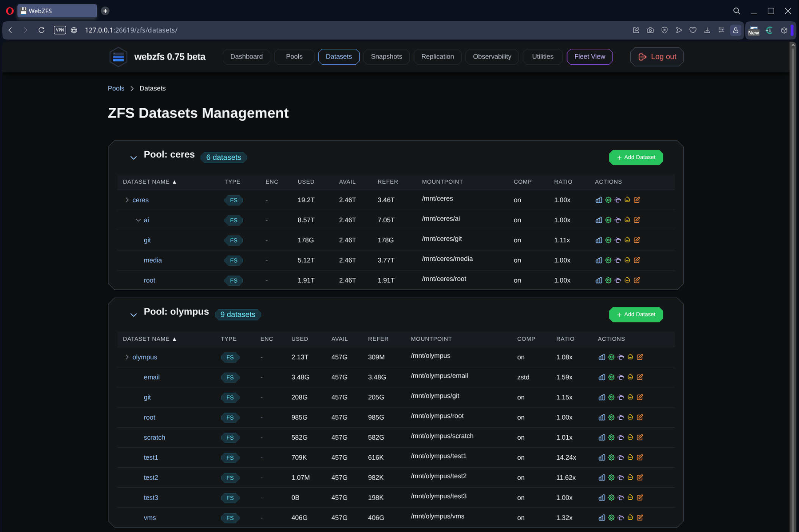Screen dimensions: 799x532
Task: Click orange edit icon for vms dataset
Action: [x=640, y=517]
